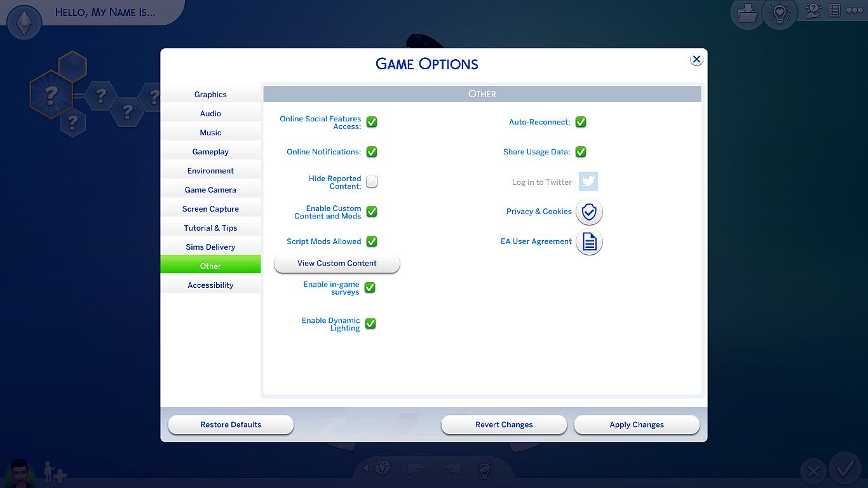View the EA User Agreement document icon

pos(588,242)
